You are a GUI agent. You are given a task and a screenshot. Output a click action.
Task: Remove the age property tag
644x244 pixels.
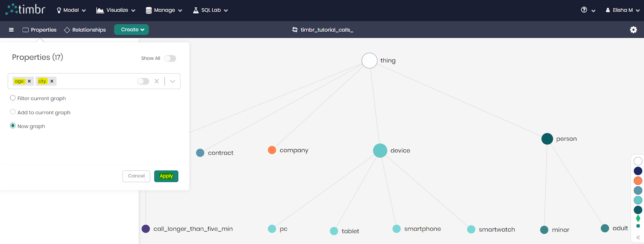pyautogui.click(x=29, y=81)
